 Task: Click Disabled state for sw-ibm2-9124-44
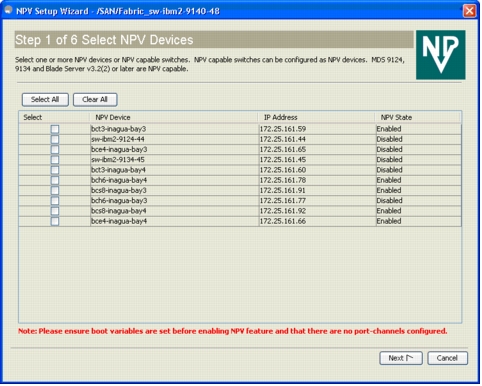[390, 139]
